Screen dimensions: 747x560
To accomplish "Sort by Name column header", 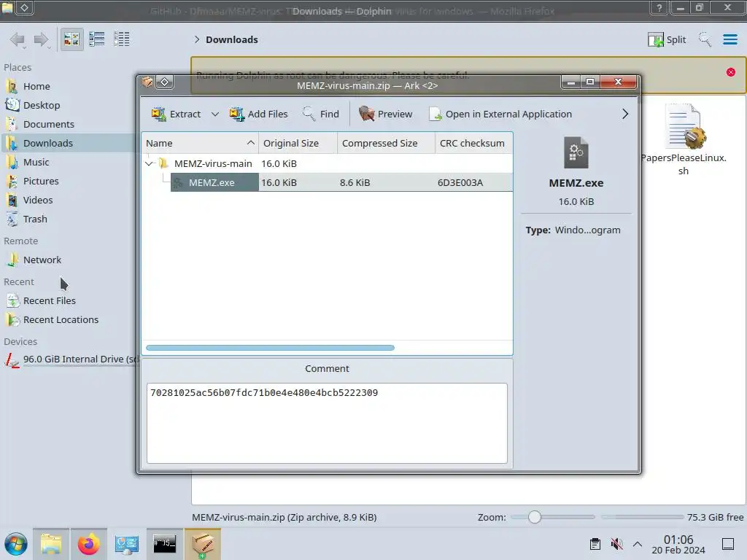I will (200, 144).
